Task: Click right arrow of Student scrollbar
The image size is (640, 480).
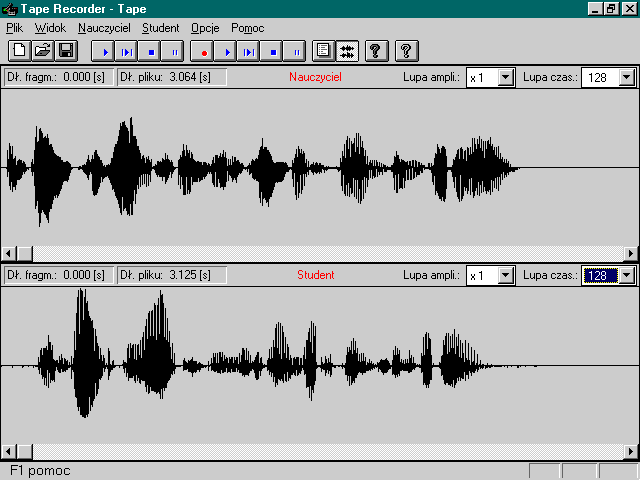Action: point(631,451)
